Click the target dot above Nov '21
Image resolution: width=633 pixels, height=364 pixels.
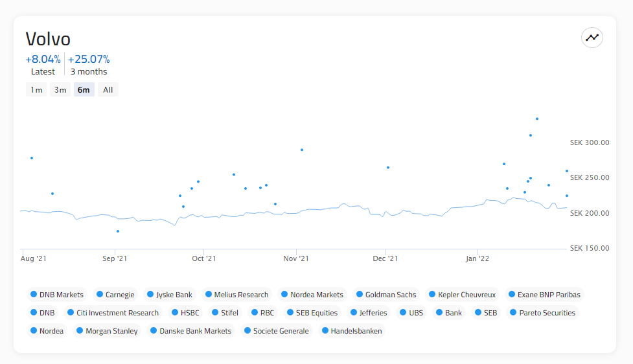point(302,150)
